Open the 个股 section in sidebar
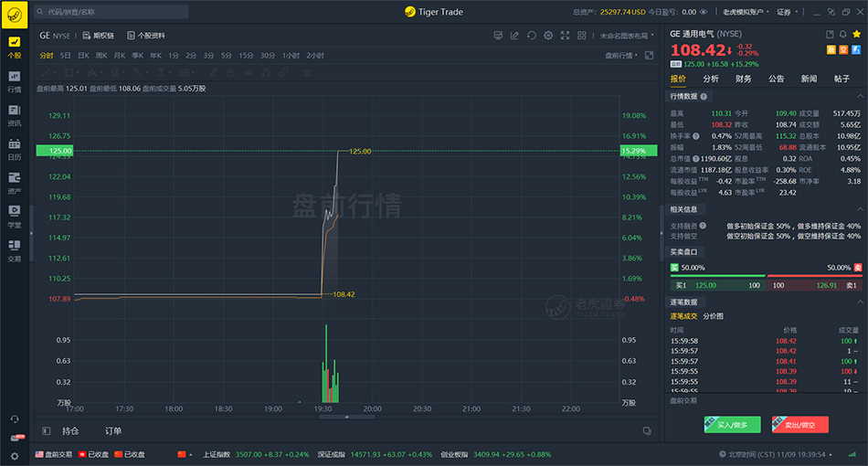The image size is (868, 466). (15, 48)
